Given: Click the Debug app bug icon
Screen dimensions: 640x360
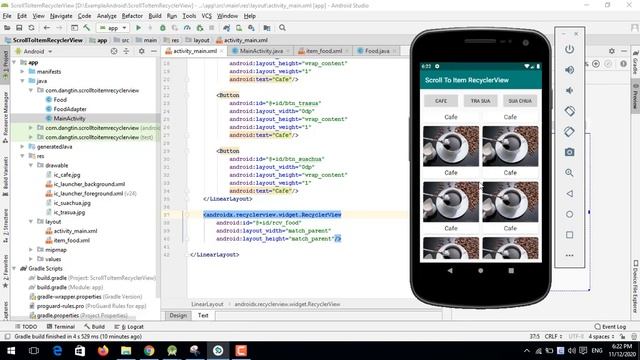Looking at the screenshot, I should coord(162,28).
